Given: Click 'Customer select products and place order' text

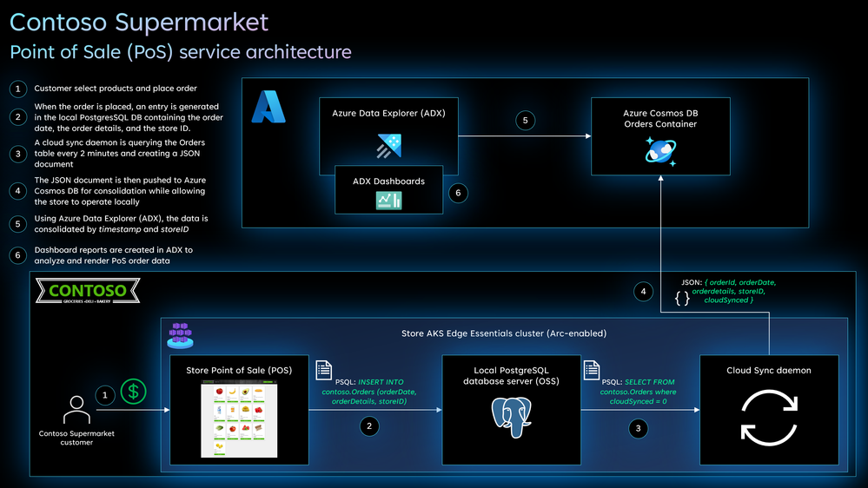Looking at the screenshot, I should [116, 88].
